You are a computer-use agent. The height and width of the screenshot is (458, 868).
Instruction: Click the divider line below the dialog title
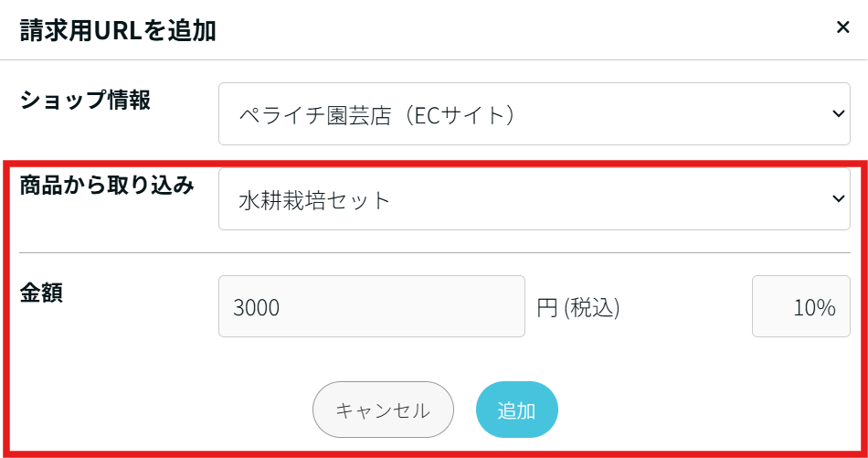[434, 60]
